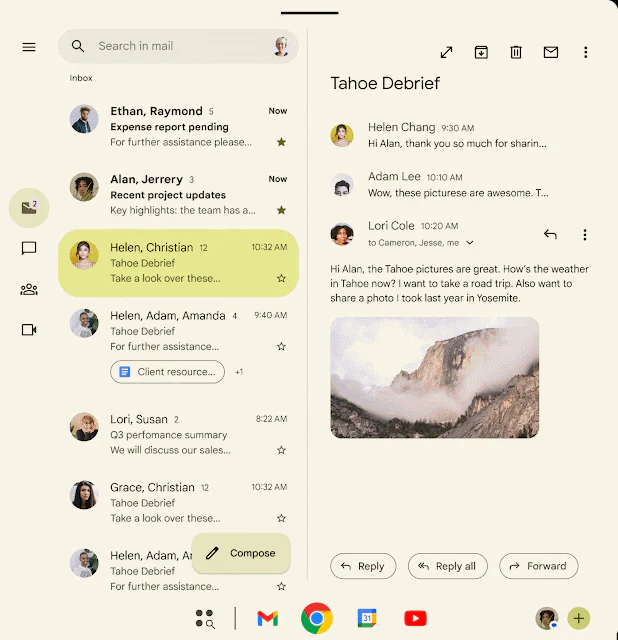618x640 pixels.
Task: Open the Meet video camera tab
Action: 29,329
